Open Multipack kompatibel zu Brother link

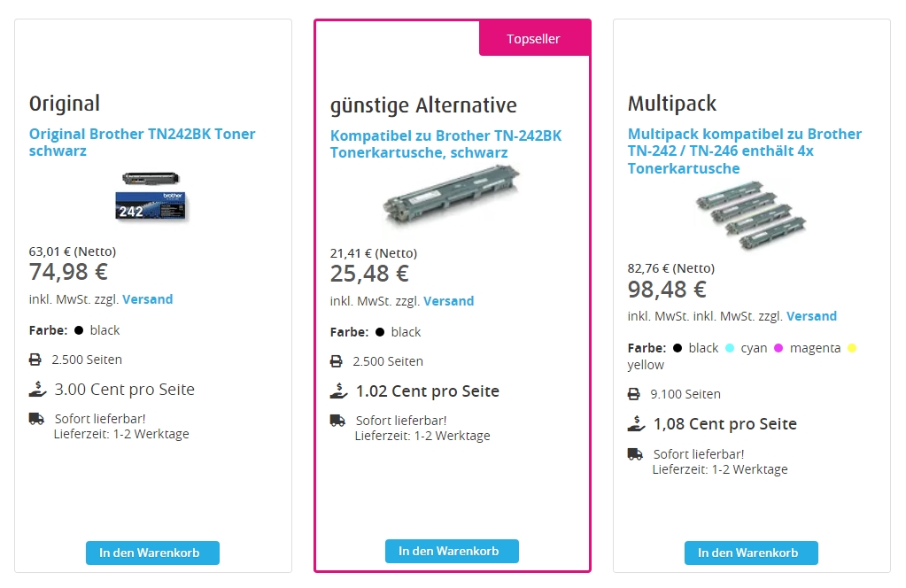pyautogui.click(x=744, y=151)
